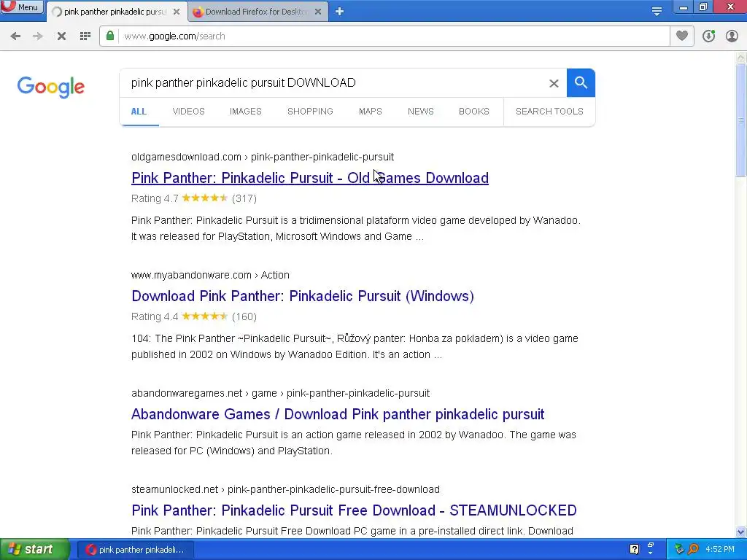Go forward with the forward arrow

pos(38,36)
